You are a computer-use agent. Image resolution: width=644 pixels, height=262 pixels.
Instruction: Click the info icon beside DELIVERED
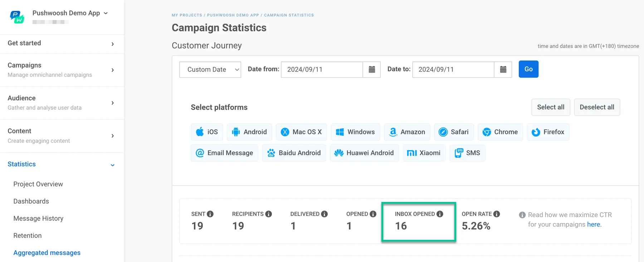tap(325, 214)
